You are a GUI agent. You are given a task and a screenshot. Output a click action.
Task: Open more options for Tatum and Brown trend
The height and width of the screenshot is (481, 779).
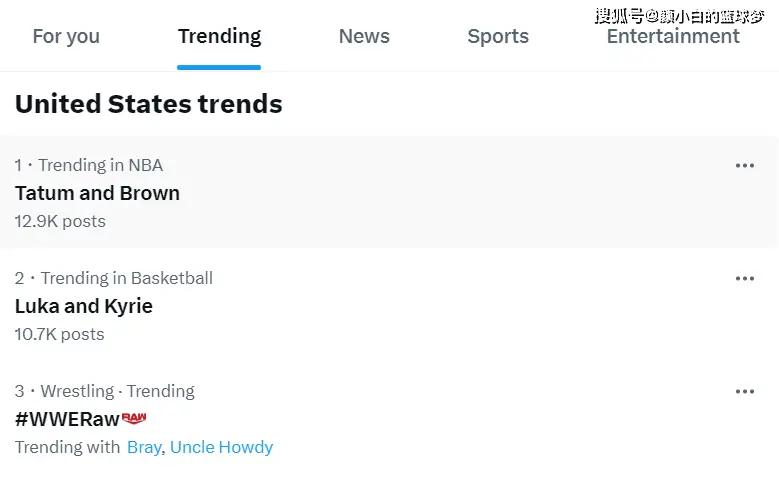pos(745,165)
